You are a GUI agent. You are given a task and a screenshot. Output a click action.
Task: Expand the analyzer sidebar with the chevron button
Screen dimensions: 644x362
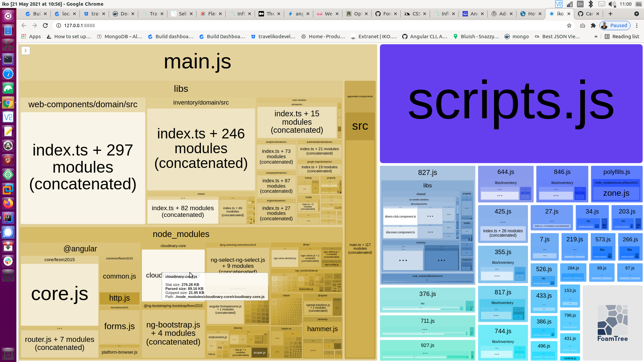tap(25, 50)
